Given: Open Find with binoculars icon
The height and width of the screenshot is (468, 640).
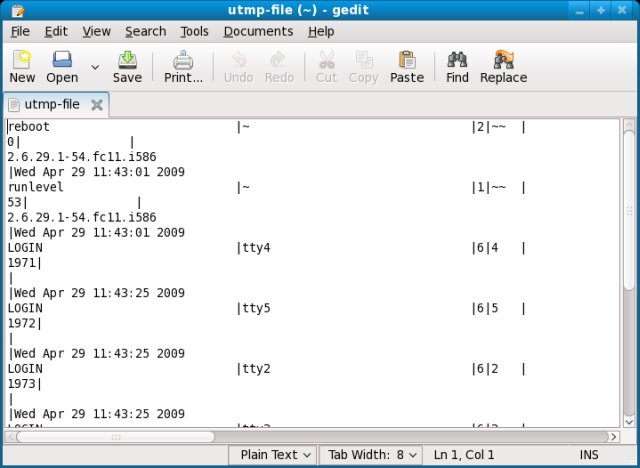Looking at the screenshot, I should [457, 67].
